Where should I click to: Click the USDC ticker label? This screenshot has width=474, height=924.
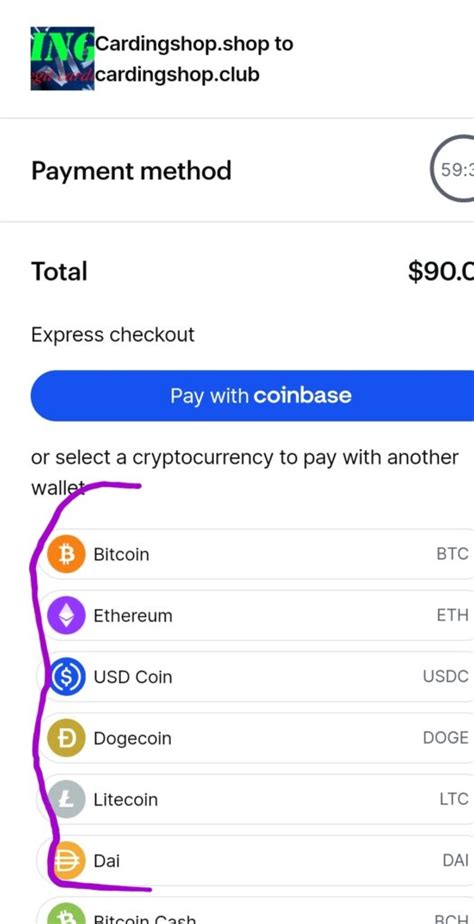(x=446, y=676)
